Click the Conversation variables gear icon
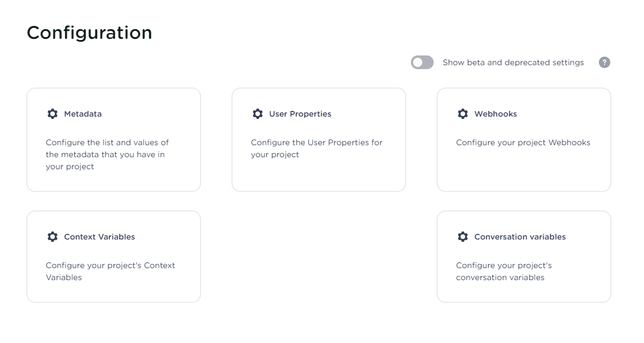This screenshot has height=343, width=644. 463,237
